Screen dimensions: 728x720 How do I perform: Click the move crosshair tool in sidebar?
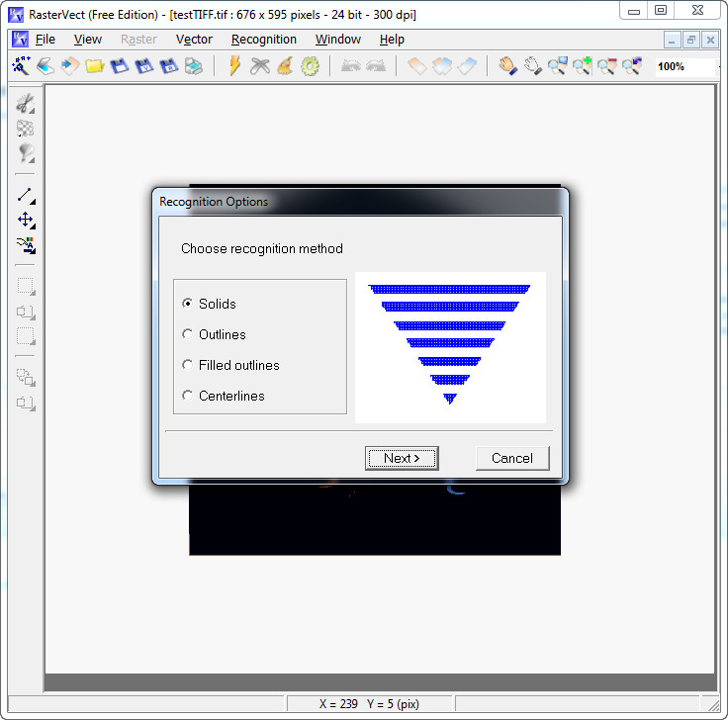click(x=26, y=220)
